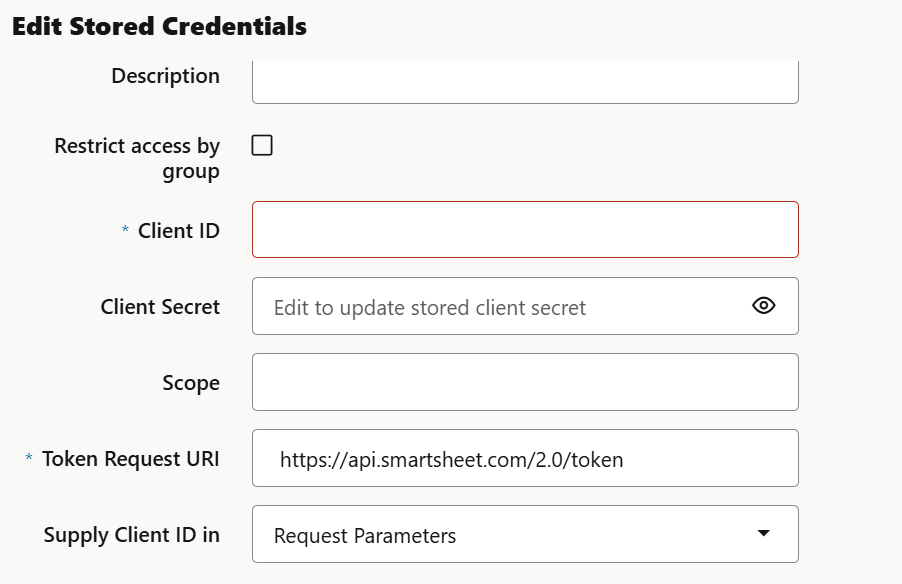Click the Supply Client ID in label

click(132, 535)
